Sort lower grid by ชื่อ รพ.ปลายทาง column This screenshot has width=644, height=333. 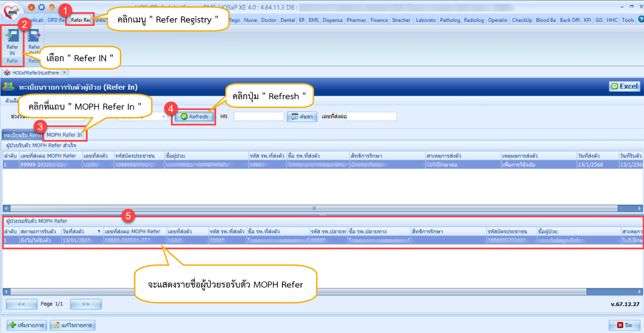coord(379,232)
